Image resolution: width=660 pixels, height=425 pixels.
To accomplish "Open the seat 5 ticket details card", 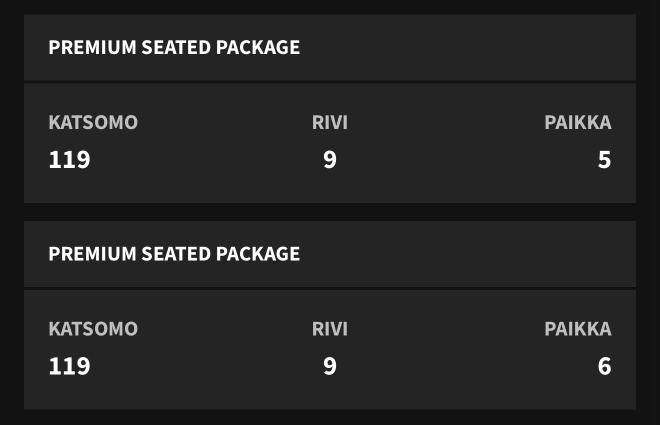I will click(330, 143).
